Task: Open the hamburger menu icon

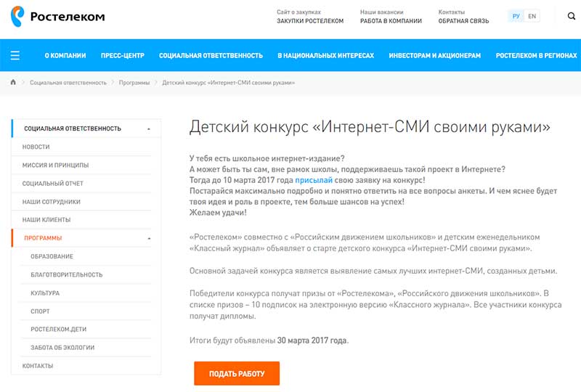Action: (15, 56)
